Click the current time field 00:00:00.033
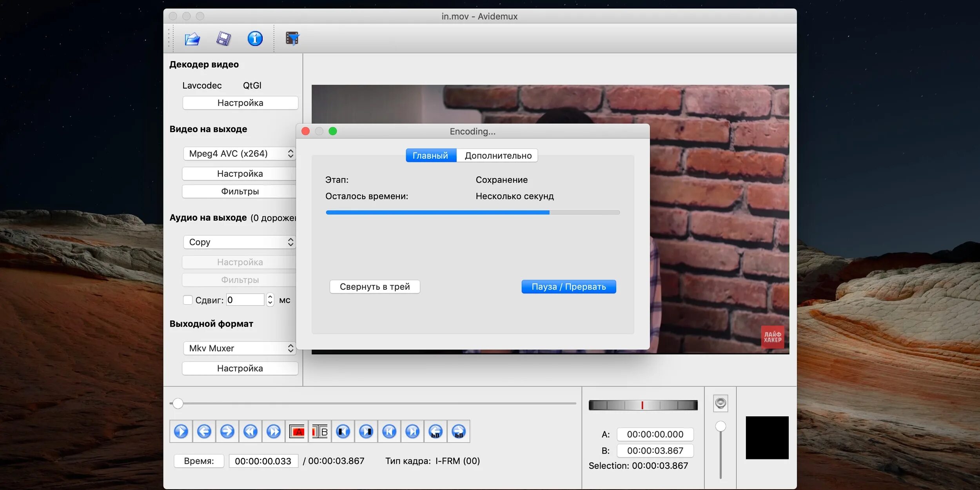Viewport: 980px width, 490px height. click(x=263, y=461)
